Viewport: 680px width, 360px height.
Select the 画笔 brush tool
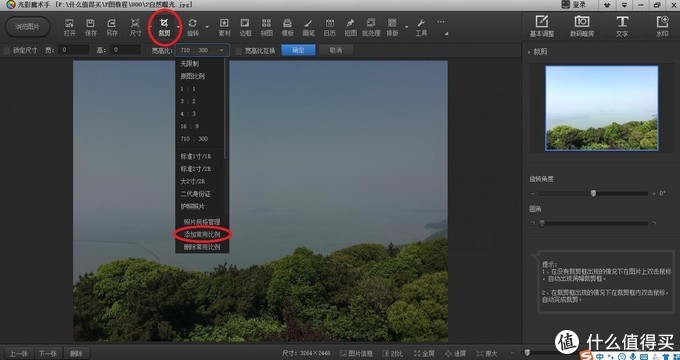coord(308,27)
